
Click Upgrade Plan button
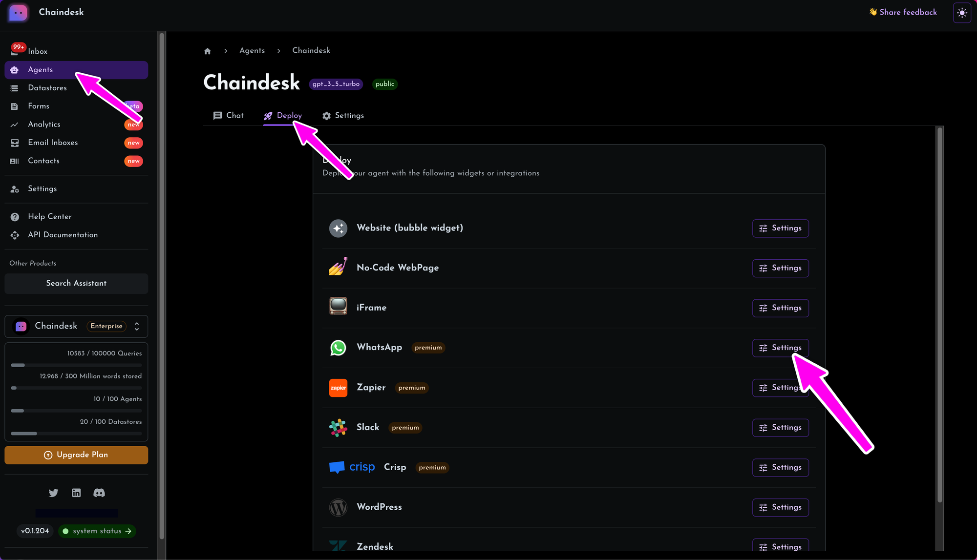coord(76,455)
